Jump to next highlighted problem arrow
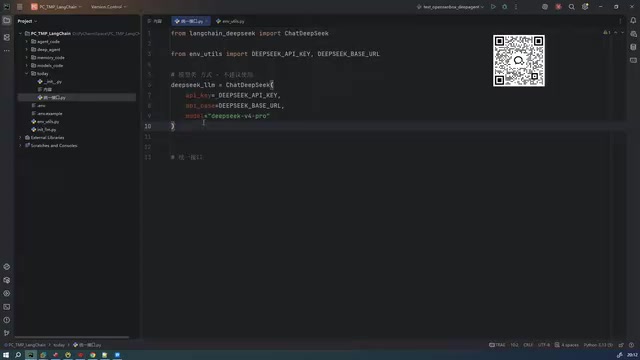The height and width of the screenshot is (360, 640). click(x=622, y=32)
